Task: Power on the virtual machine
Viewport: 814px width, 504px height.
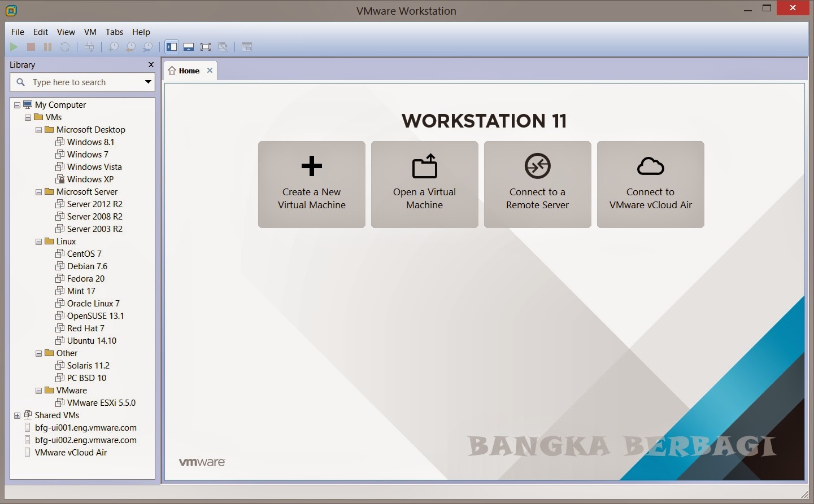Action: point(14,47)
